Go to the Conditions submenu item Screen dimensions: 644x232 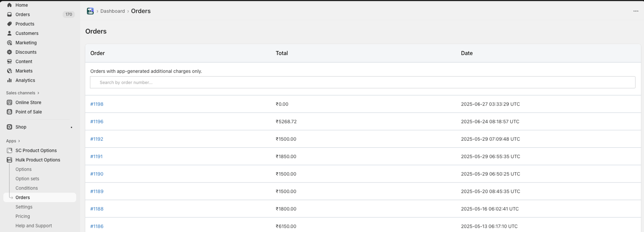pyautogui.click(x=26, y=188)
